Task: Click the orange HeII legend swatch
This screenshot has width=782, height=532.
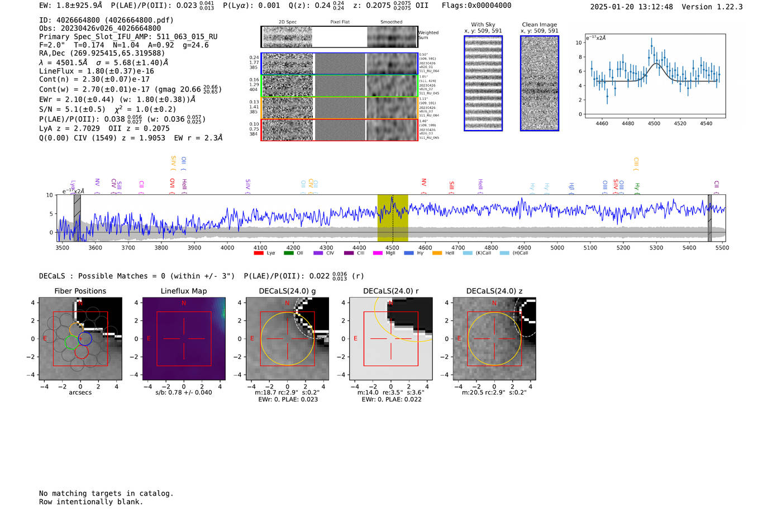Action: (437, 253)
